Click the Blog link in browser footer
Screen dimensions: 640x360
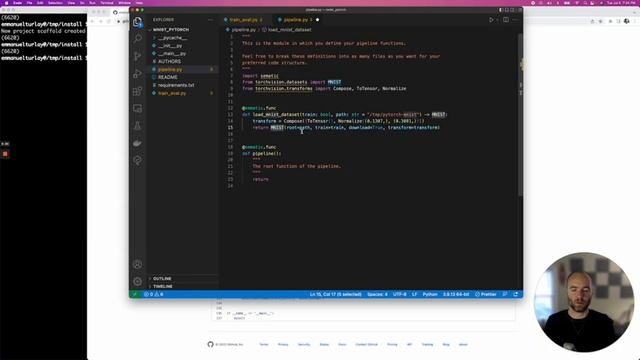(x=446, y=344)
